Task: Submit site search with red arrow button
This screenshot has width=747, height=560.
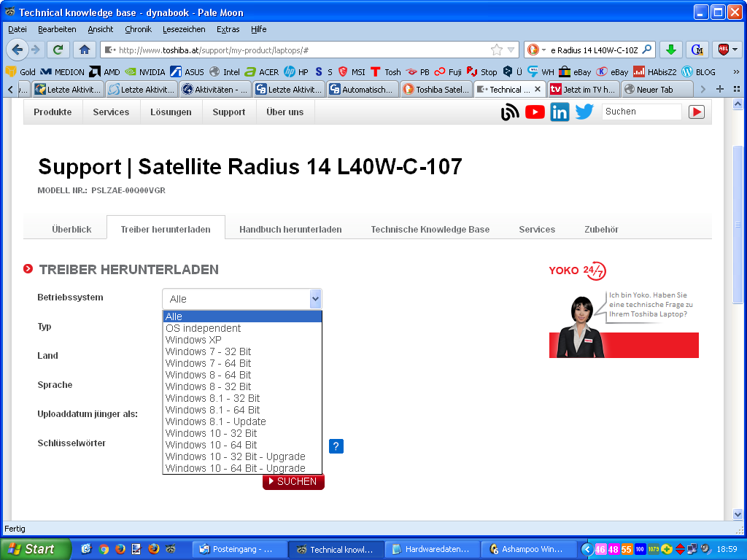Action: coord(696,112)
